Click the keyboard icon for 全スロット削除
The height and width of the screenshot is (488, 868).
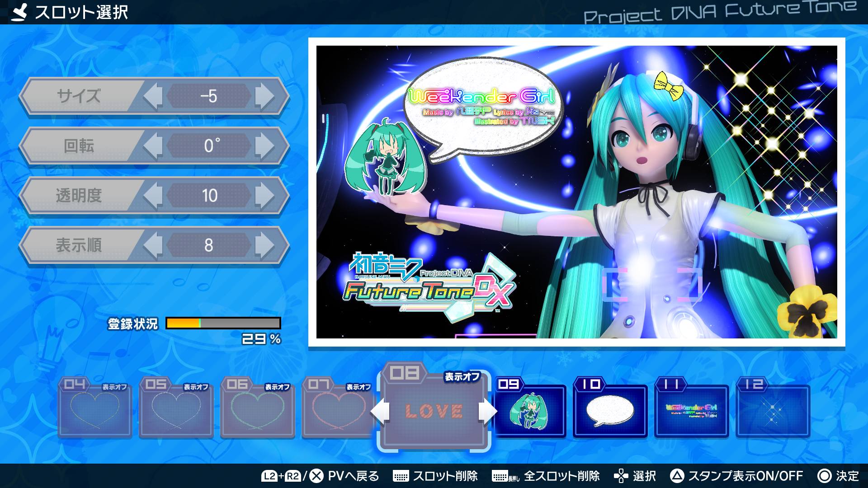500,476
